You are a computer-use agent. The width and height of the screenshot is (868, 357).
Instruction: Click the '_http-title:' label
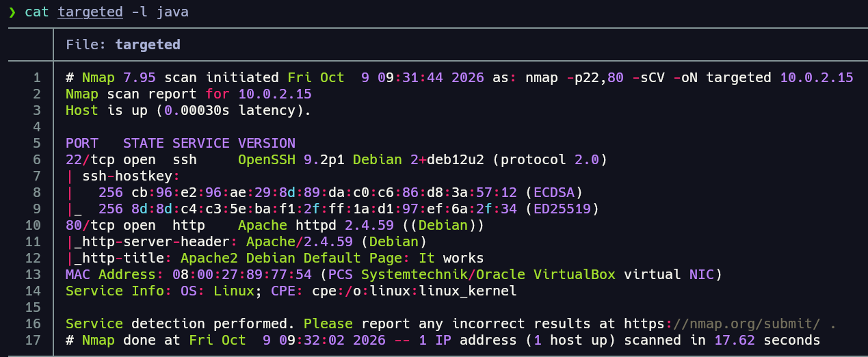[123, 258]
